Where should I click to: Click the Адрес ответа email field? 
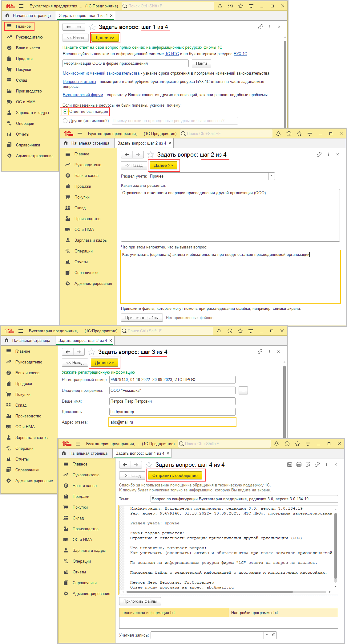[x=172, y=422]
